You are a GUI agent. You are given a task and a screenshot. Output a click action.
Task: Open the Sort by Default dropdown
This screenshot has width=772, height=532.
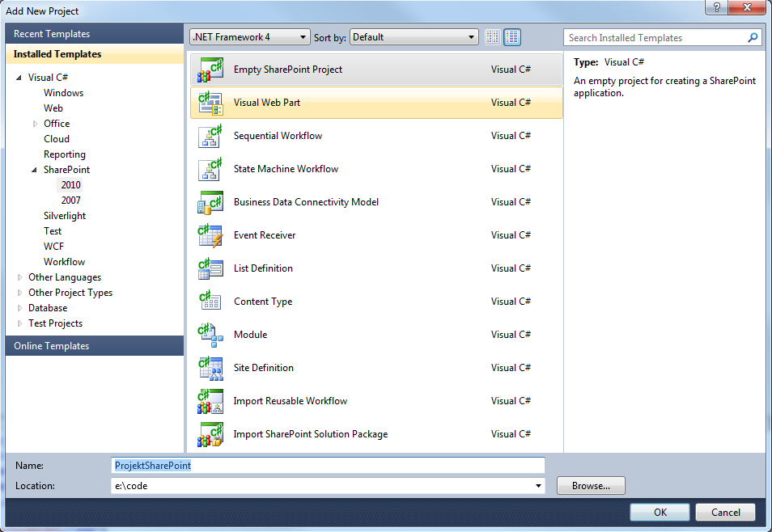pyautogui.click(x=414, y=37)
